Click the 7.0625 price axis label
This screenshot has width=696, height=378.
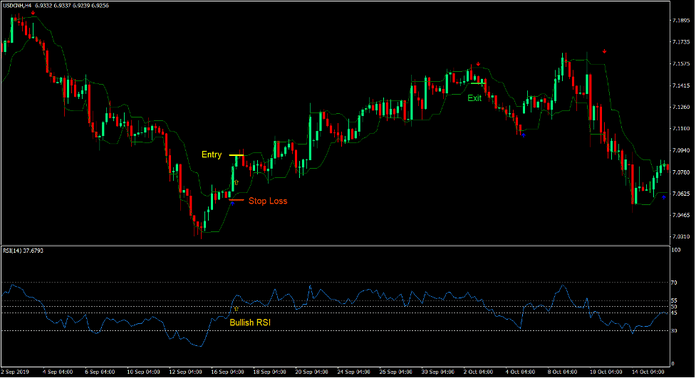tap(681, 193)
